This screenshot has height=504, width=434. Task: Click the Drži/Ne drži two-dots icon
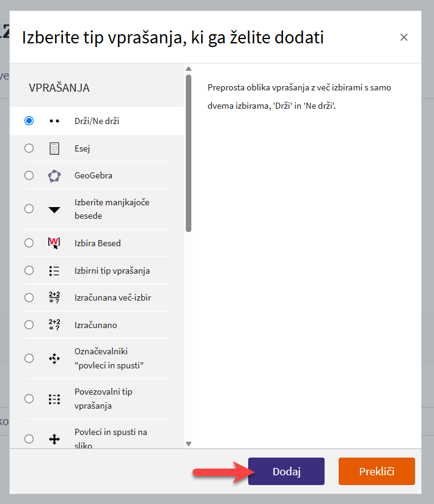tap(54, 121)
